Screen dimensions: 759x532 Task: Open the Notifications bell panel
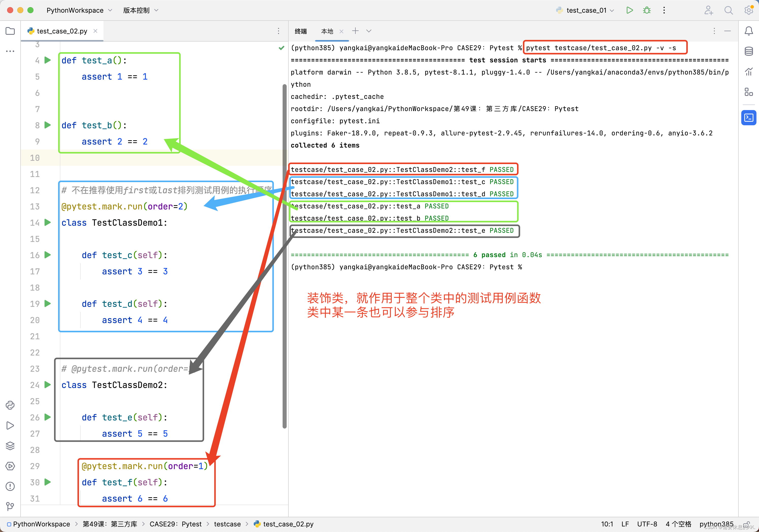point(749,31)
